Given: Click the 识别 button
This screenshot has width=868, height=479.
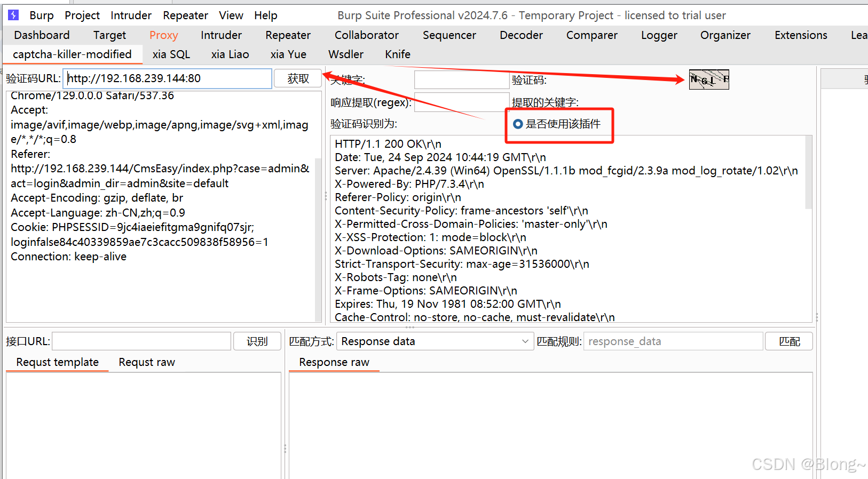Looking at the screenshot, I should tap(257, 341).
